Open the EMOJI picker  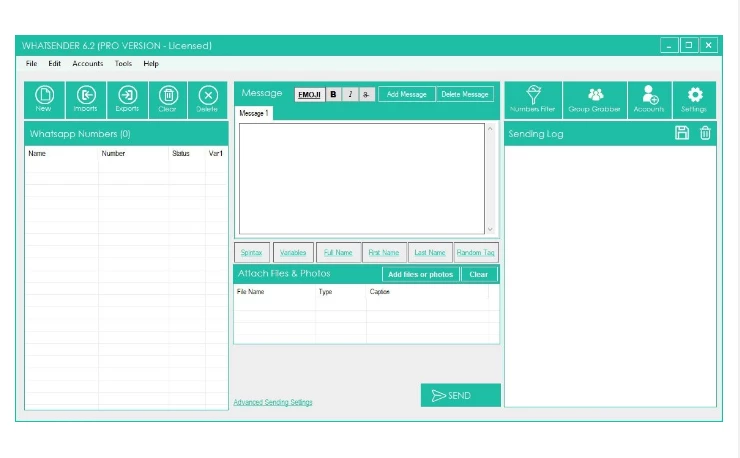310,94
